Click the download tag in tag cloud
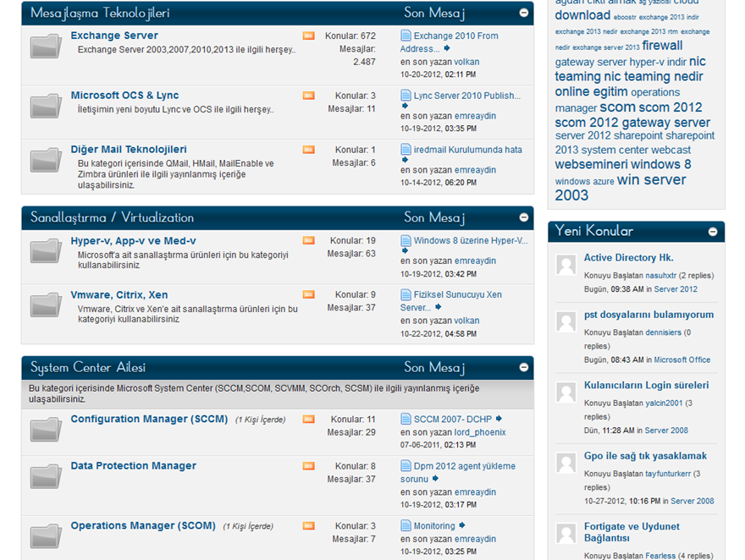 tap(582, 15)
